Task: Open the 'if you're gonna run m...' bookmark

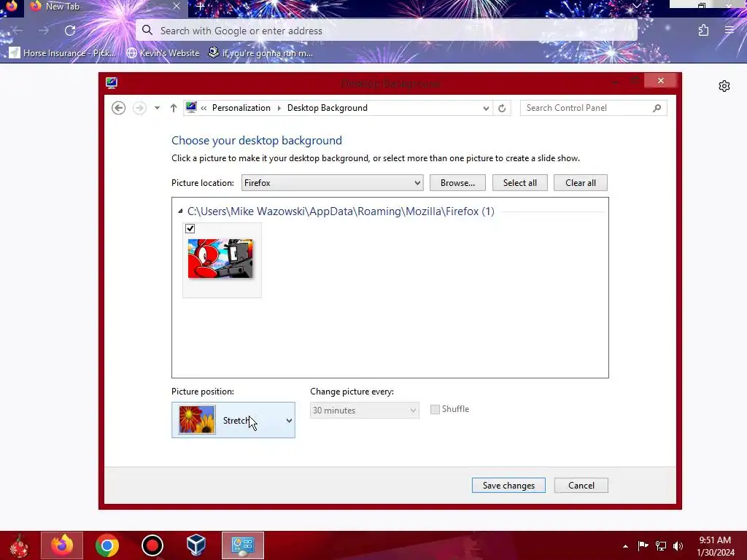Action: point(260,52)
